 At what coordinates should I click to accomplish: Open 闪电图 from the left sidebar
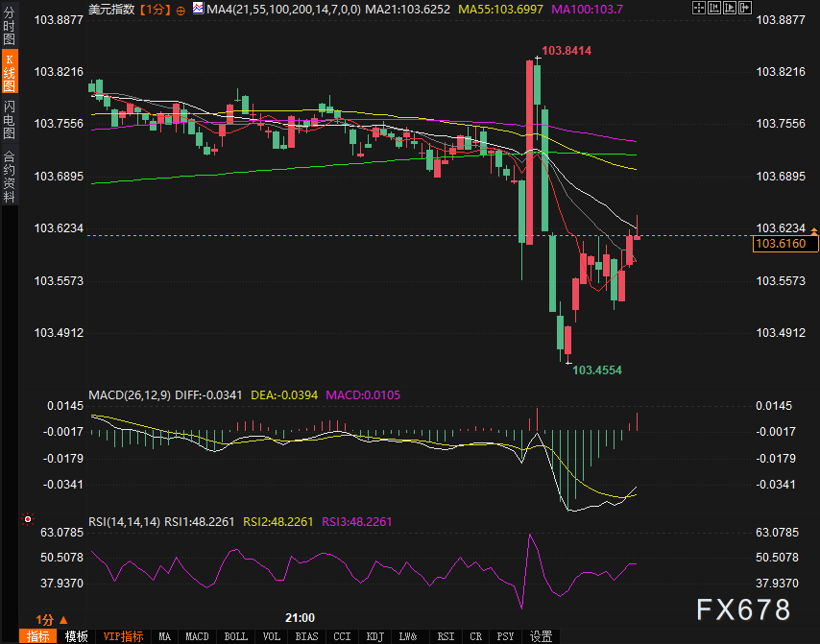tap(10, 118)
